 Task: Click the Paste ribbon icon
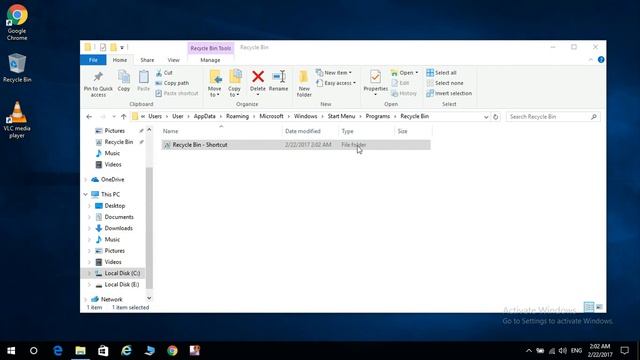[x=143, y=77]
